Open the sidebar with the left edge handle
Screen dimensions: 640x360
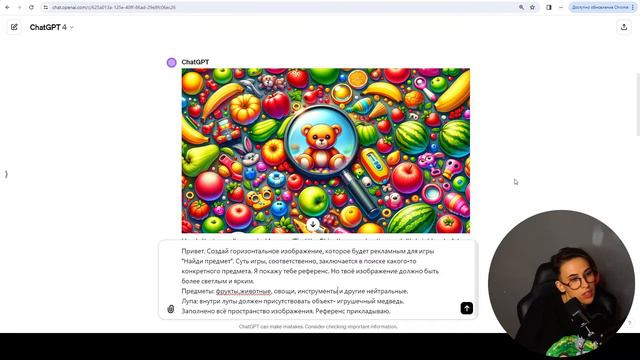(6, 174)
